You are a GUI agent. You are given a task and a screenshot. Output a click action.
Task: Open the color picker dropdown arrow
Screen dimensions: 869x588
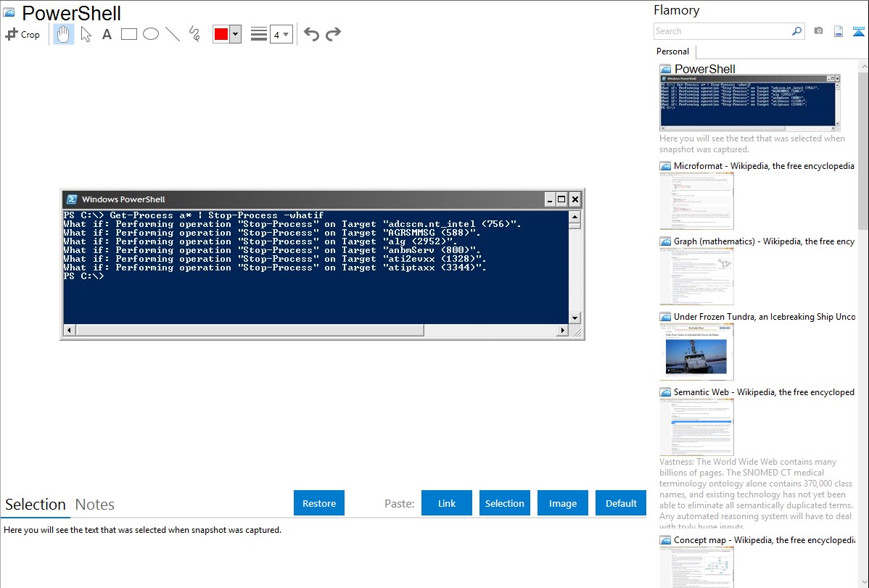click(x=236, y=34)
